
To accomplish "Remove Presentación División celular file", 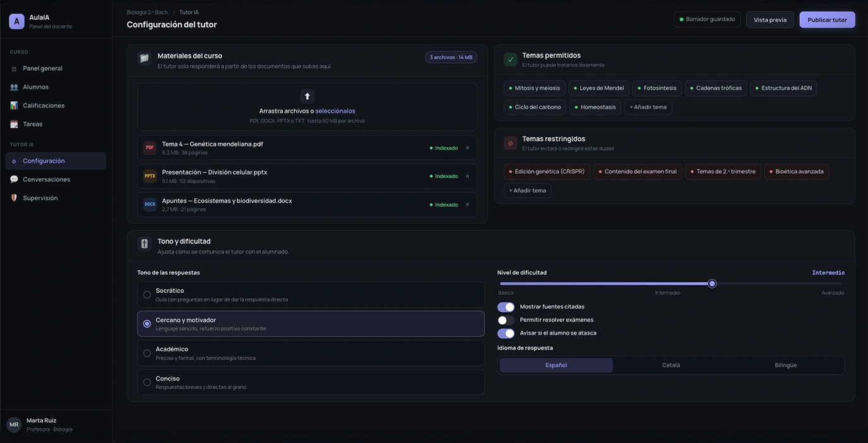I will (468, 176).
